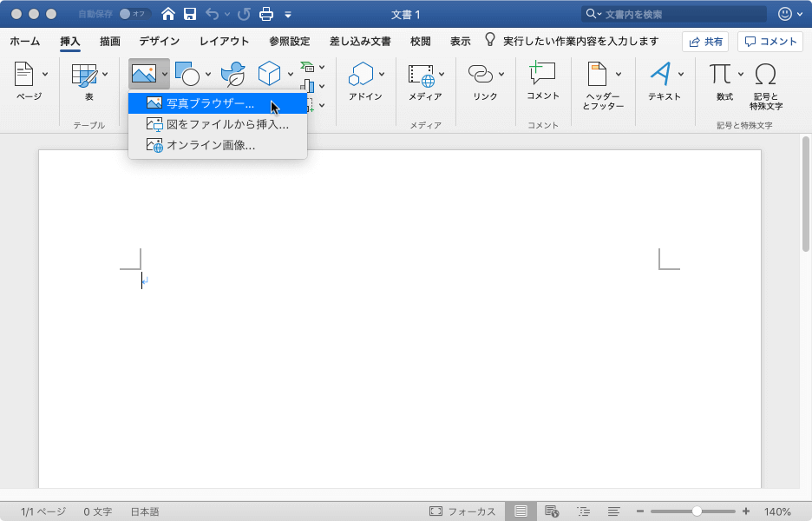Screen dimensions: 812x521
Task: Select 図をファイルから挿入... menu item
Action: (218, 124)
